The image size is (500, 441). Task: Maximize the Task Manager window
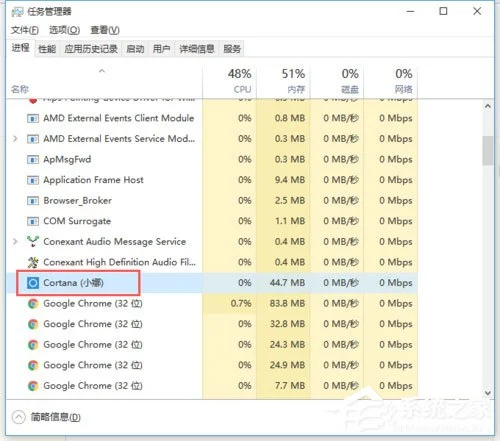[x=443, y=12]
